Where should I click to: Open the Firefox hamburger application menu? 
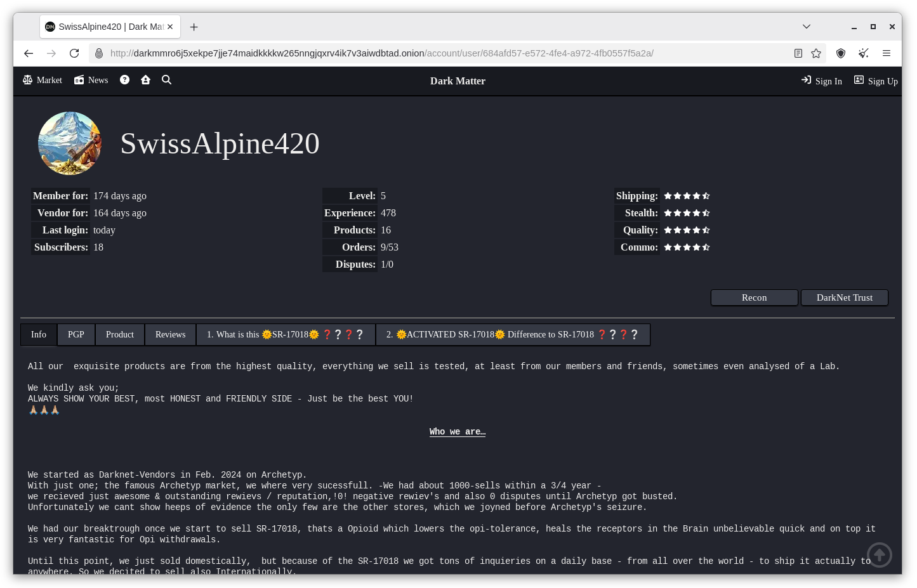point(887,53)
